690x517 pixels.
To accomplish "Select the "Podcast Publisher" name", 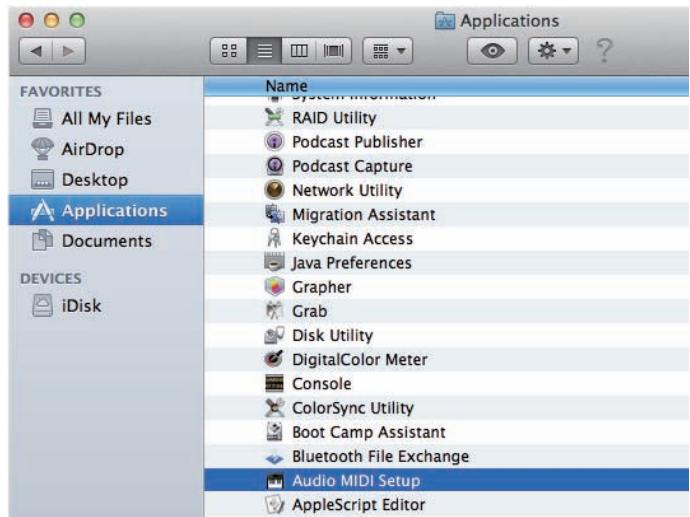I will point(357,142).
